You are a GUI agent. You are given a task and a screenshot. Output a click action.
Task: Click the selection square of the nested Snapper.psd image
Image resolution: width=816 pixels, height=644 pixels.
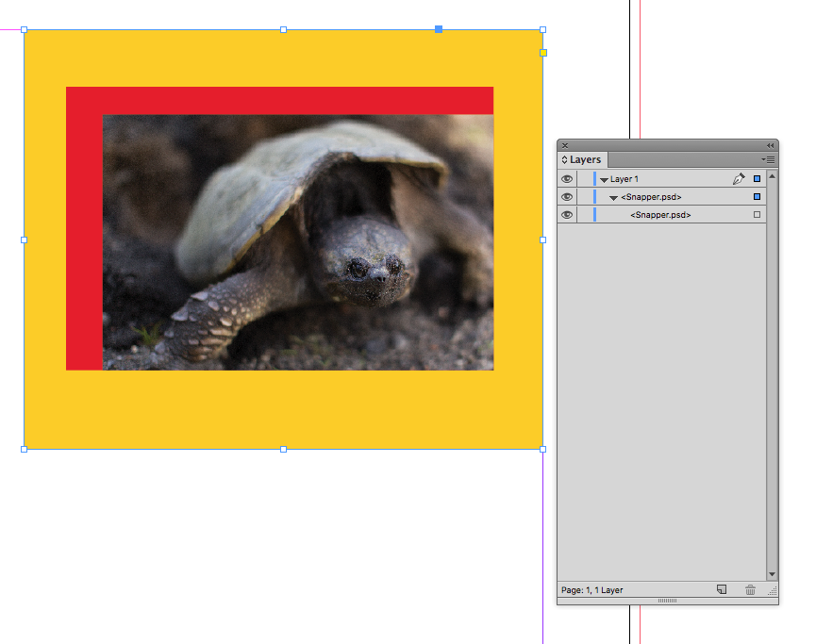(x=757, y=215)
